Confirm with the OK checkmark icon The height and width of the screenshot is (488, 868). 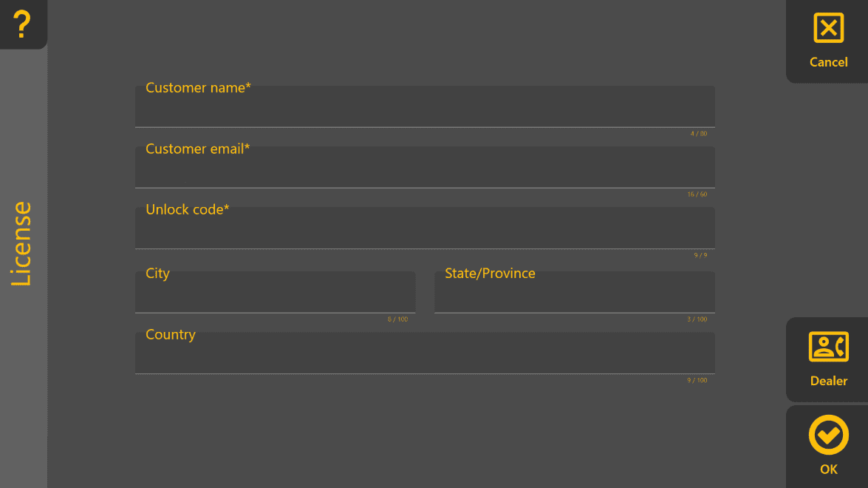tap(828, 435)
